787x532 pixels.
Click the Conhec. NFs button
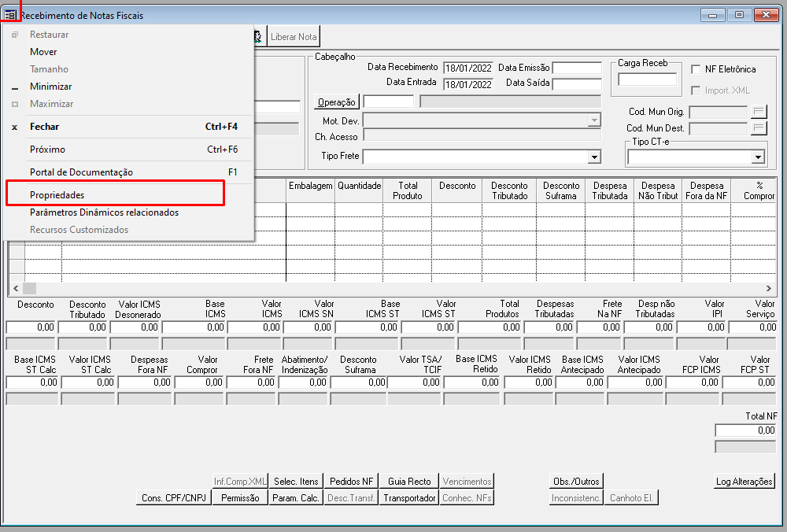point(467,498)
